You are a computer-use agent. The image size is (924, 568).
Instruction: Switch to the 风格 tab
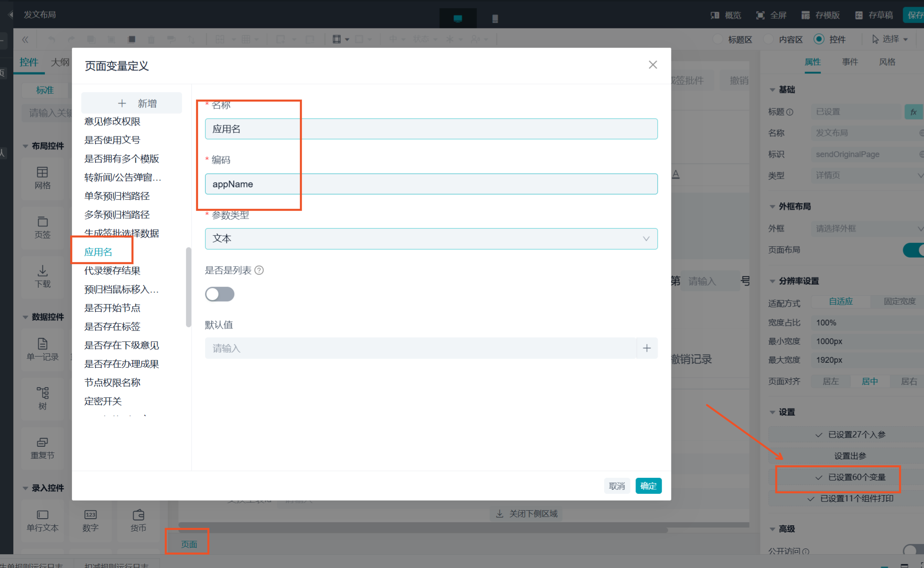point(887,62)
